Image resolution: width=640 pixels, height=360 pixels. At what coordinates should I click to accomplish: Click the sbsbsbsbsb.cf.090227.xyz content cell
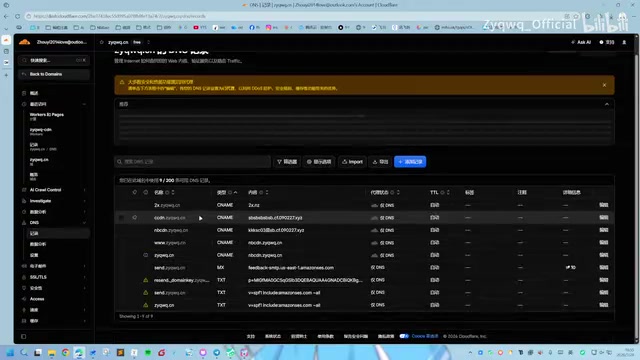click(275, 218)
